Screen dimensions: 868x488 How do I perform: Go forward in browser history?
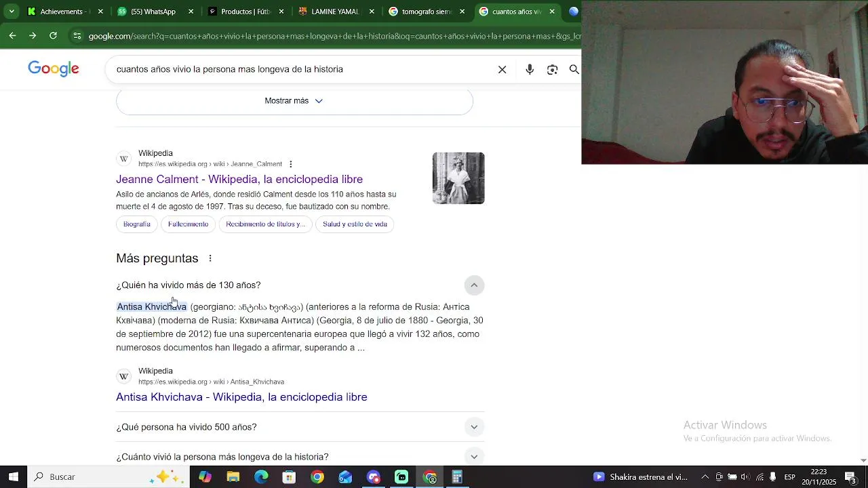pos(33,35)
